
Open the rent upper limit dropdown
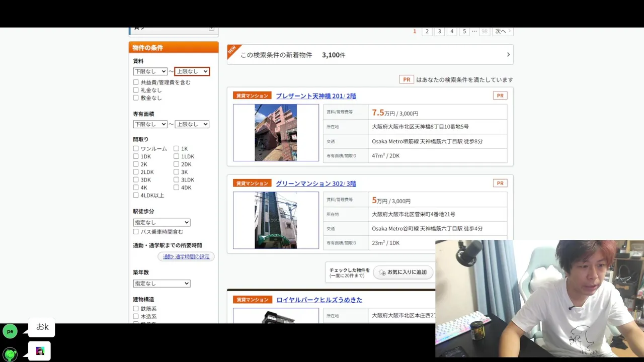point(192,71)
